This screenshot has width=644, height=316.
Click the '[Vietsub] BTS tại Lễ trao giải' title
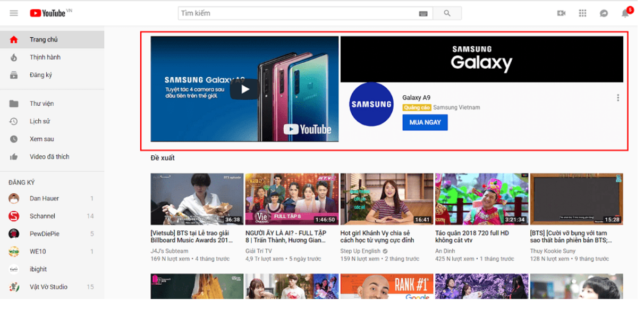click(x=192, y=237)
